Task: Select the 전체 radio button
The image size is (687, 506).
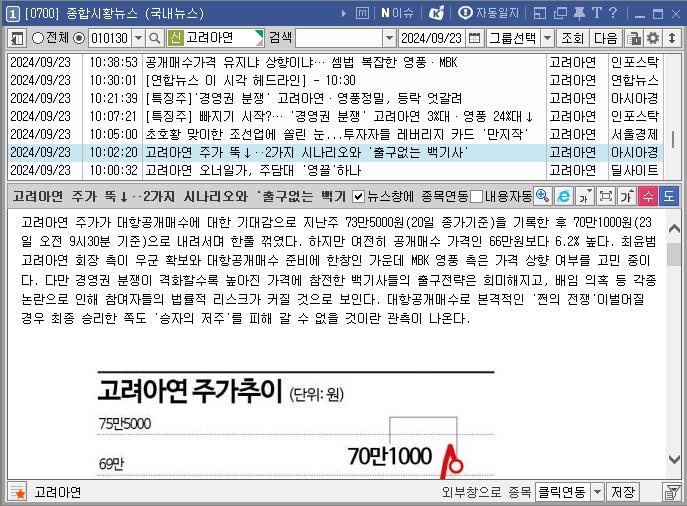Action: click(x=38, y=38)
